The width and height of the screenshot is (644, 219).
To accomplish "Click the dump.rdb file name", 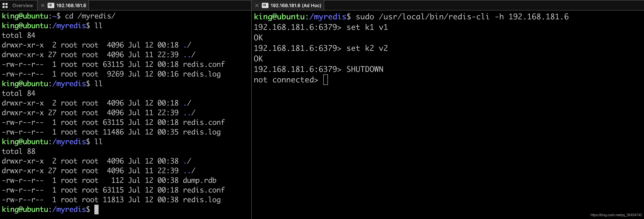I will [x=199, y=180].
